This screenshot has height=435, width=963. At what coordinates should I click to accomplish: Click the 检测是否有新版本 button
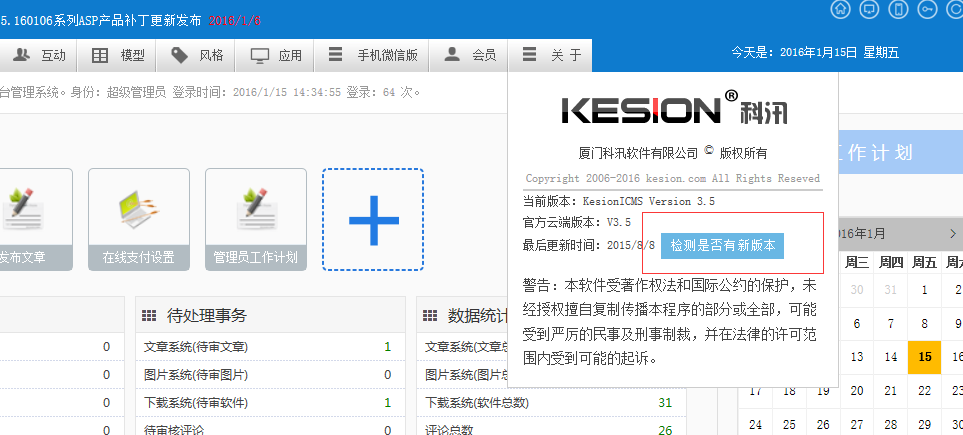[722, 244]
